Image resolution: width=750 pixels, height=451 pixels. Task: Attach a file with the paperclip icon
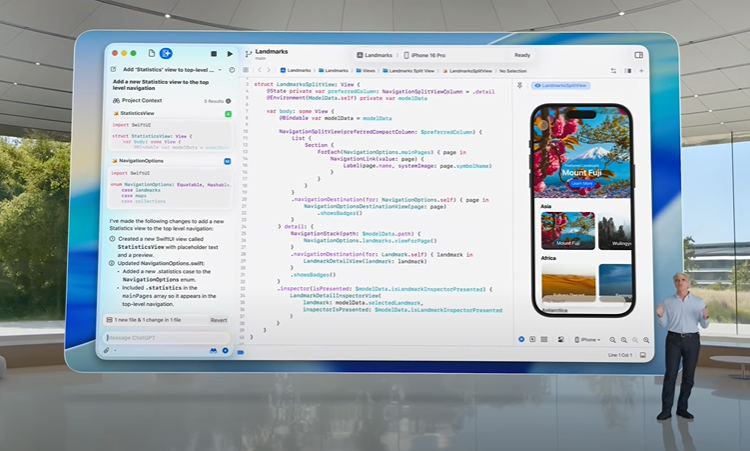click(107, 351)
